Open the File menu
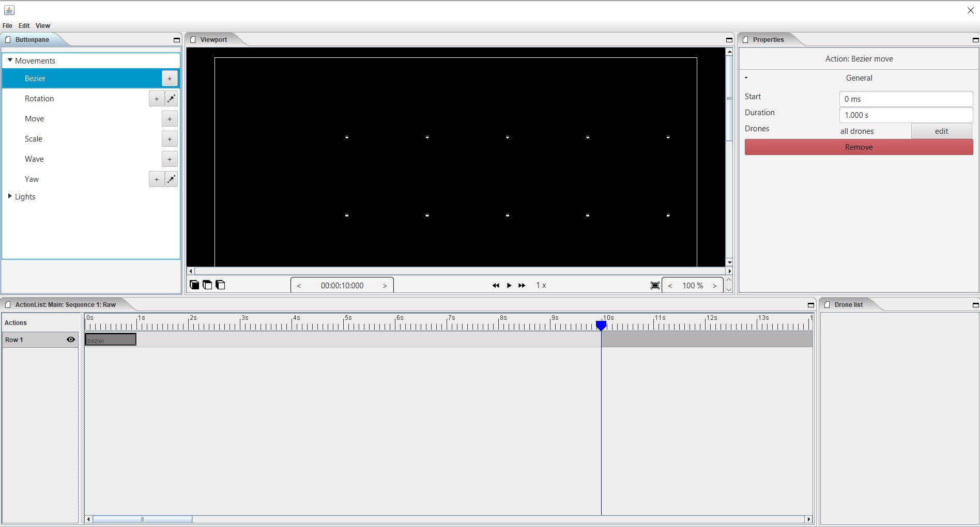Viewport: 980px width, 527px height. click(x=7, y=25)
